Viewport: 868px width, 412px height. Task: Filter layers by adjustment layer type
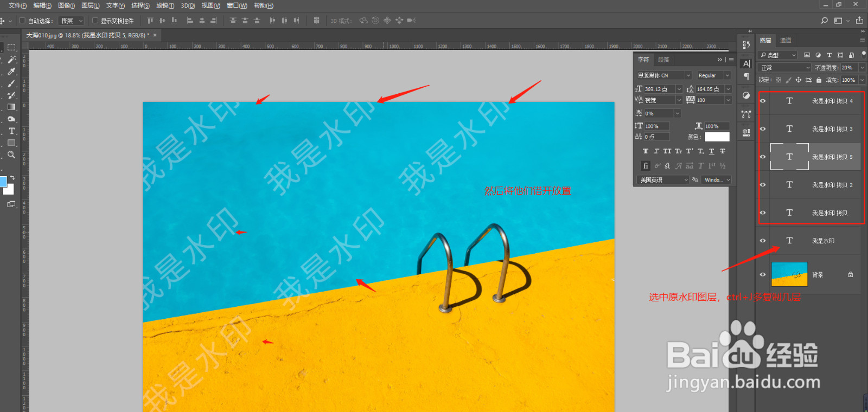818,55
